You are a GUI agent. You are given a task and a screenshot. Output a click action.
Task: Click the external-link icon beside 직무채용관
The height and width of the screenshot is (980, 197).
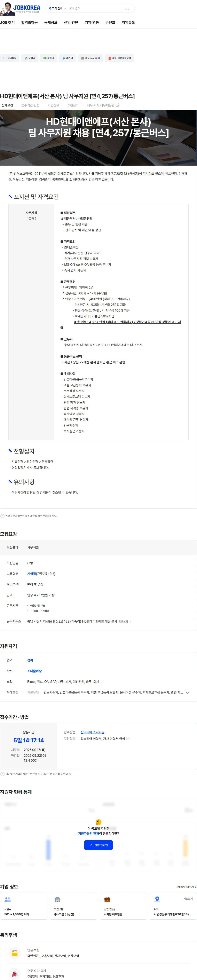(117, 105)
